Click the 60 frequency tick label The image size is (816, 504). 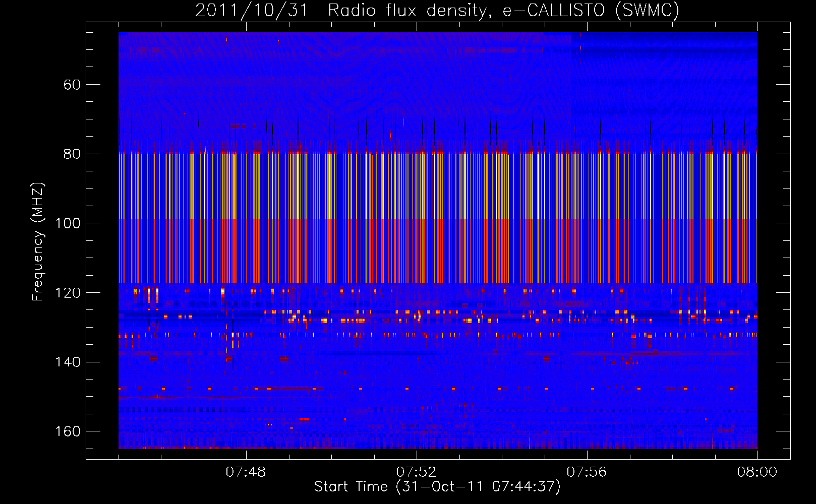[72, 85]
